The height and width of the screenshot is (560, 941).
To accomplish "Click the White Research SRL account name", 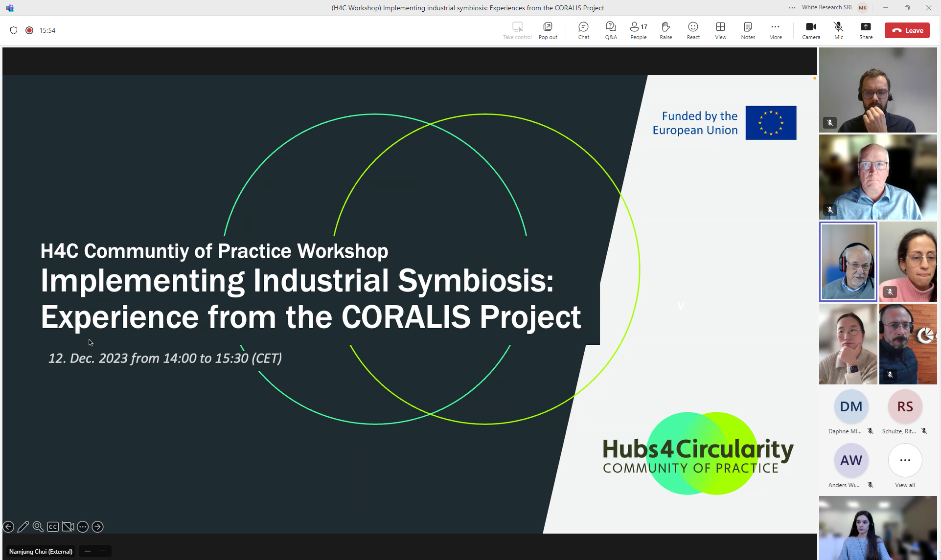I will coord(827,7).
